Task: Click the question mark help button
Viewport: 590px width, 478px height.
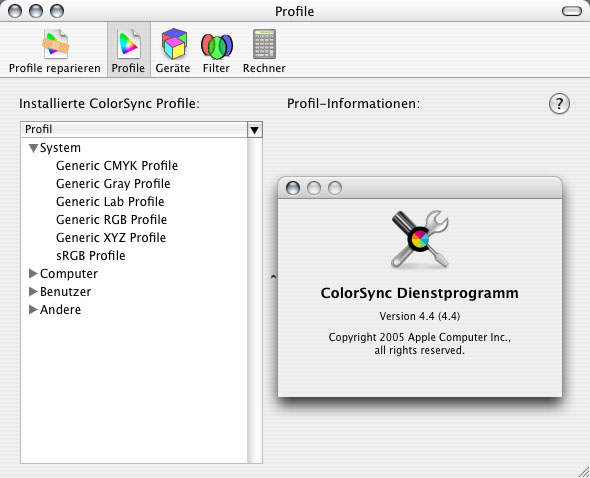Action: [559, 104]
